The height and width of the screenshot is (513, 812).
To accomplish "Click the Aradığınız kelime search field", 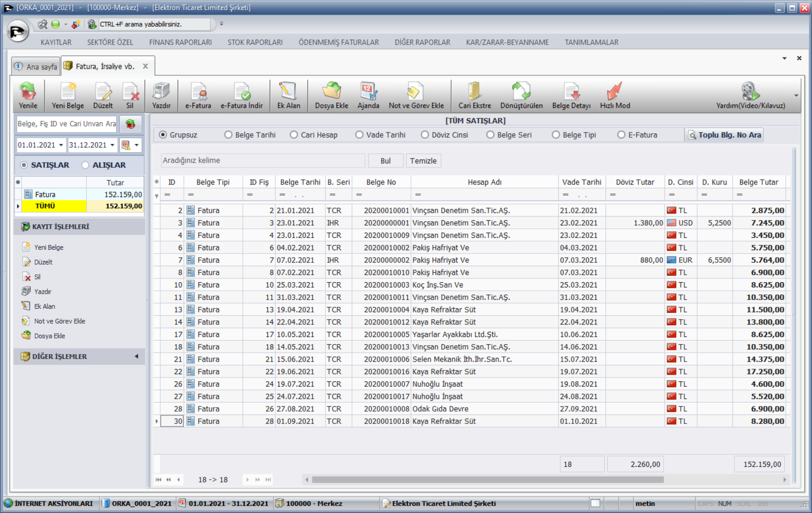I will (x=263, y=161).
